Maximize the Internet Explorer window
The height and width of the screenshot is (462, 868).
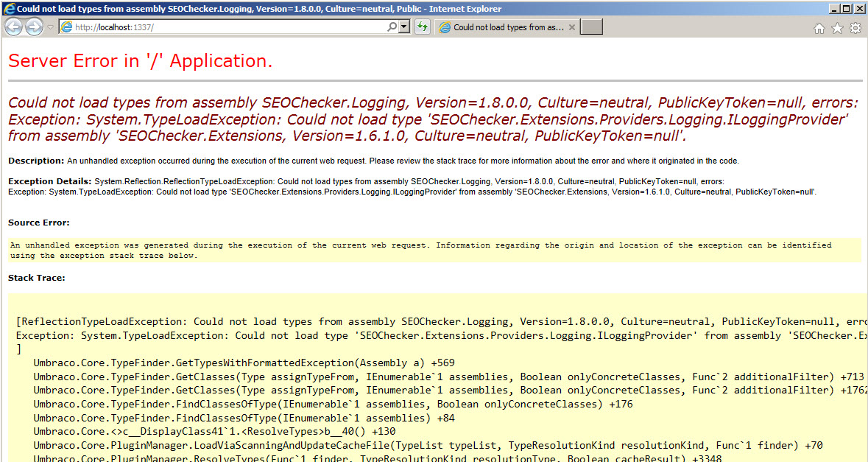(x=847, y=9)
